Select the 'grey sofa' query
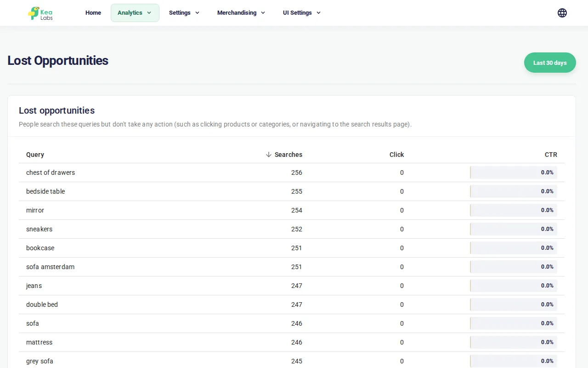The image size is (588, 368). coord(40,361)
